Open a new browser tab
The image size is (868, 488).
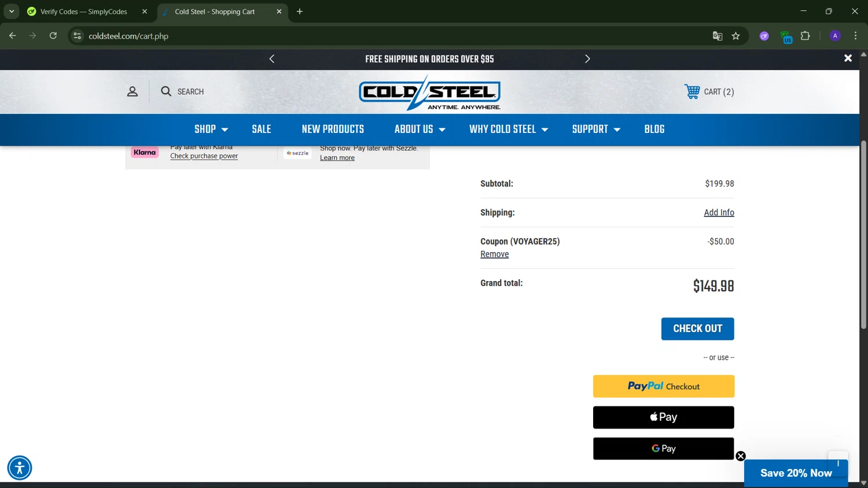(x=300, y=12)
